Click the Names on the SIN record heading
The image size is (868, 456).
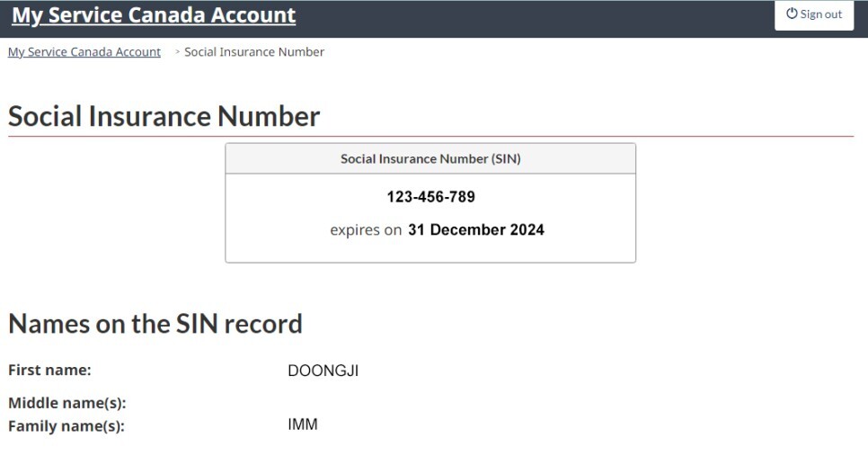click(x=155, y=324)
